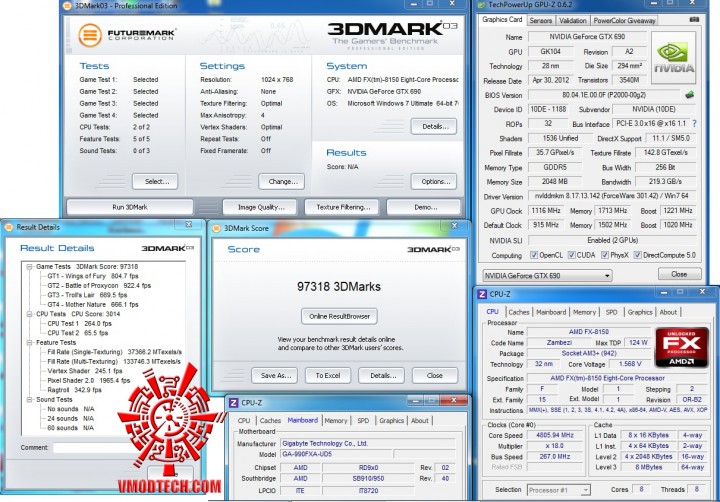Toggle the PhysX checkbox in GPU-Z
The image size is (720, 502).
pos(605,255)
